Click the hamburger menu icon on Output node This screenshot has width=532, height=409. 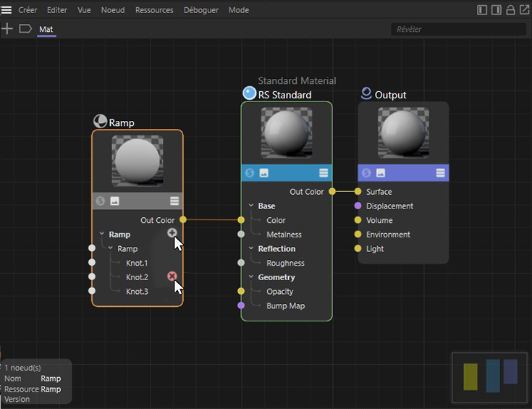click(440, 173)
